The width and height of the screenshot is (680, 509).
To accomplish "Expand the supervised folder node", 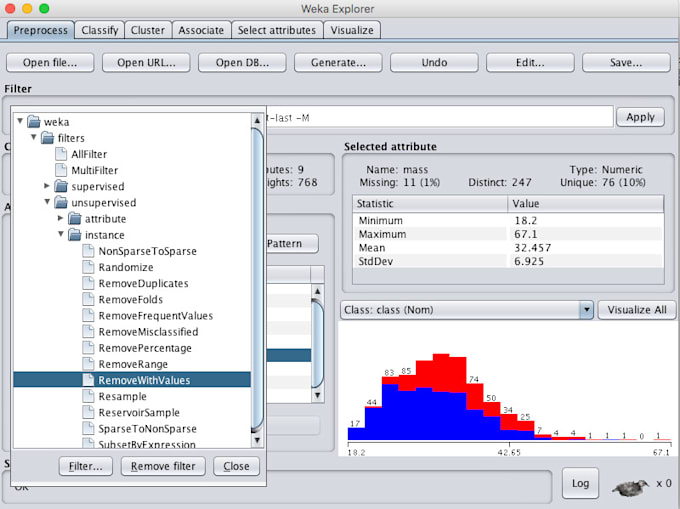I will [x=47, y=186].
